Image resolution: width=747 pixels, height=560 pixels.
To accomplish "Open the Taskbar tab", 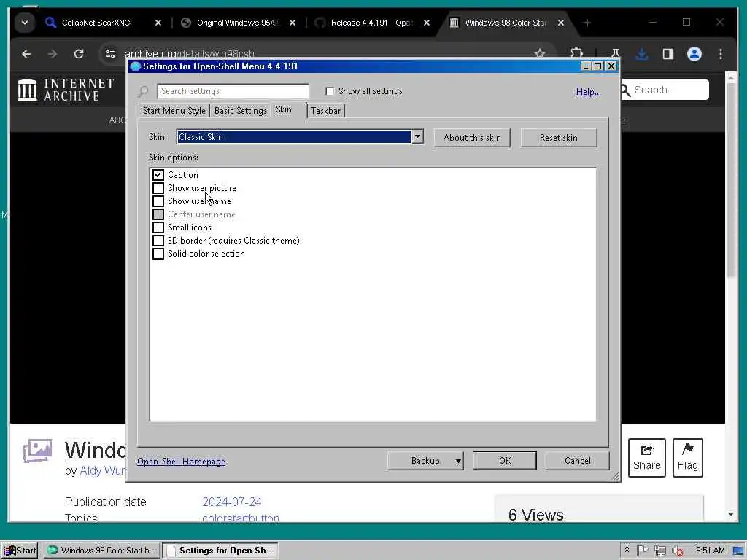I will pyautogui.click(x=326, y=111).
